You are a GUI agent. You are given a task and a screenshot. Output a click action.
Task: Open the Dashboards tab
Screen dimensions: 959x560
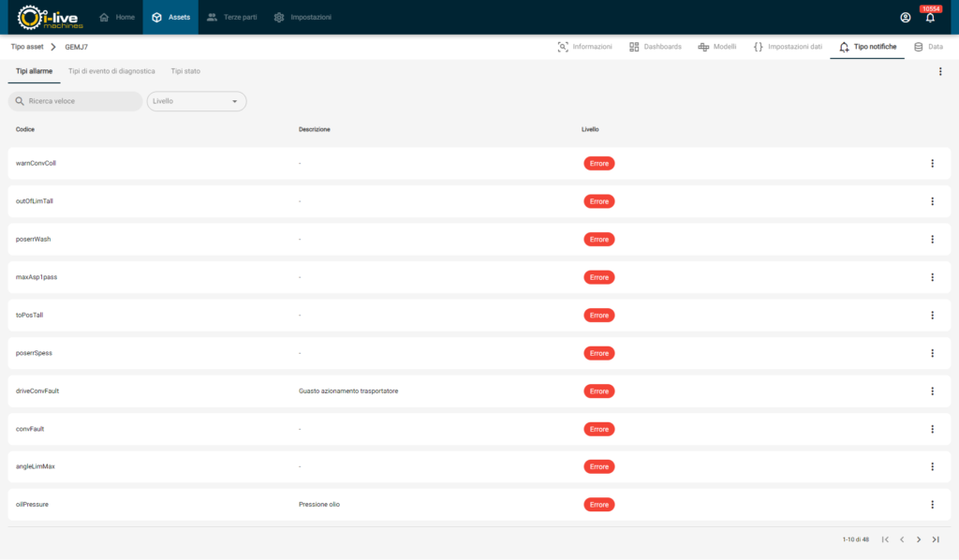tap(656, 47)
